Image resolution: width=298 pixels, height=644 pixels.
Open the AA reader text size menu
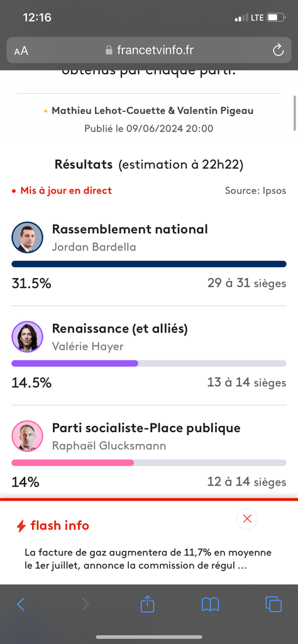tap(21, 51)
